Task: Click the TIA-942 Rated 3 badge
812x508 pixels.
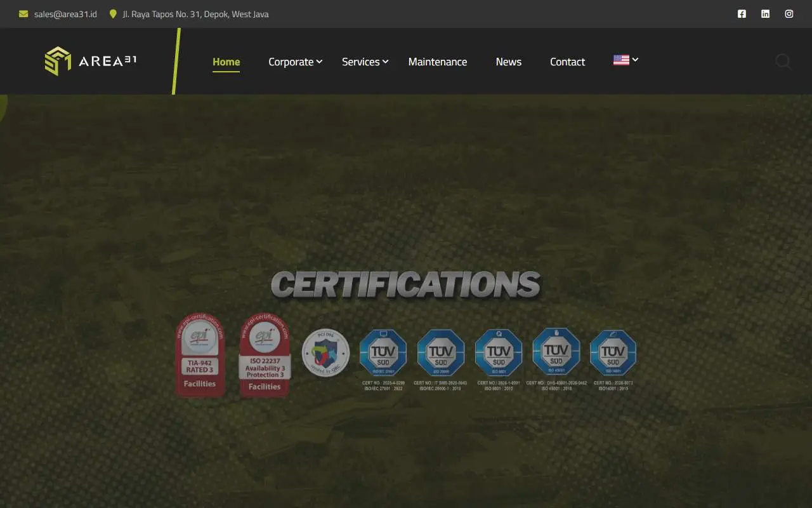Action: (x=200, y=355)
